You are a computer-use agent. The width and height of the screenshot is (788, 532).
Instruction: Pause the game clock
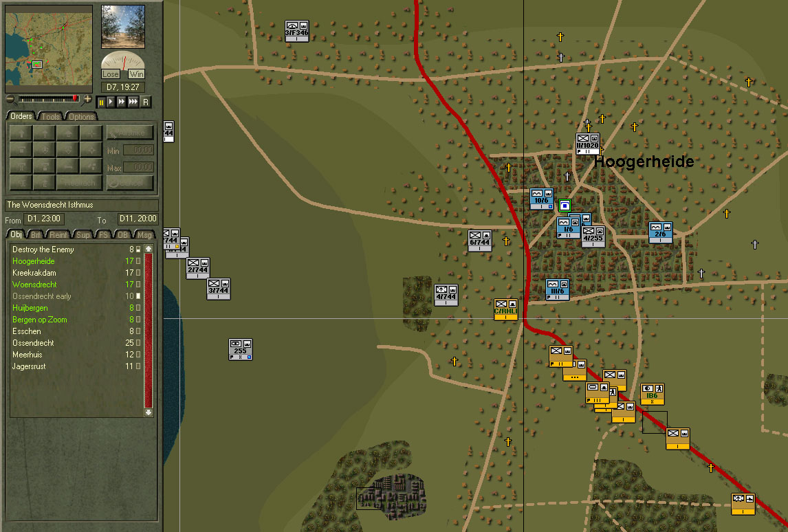[101, 102]
